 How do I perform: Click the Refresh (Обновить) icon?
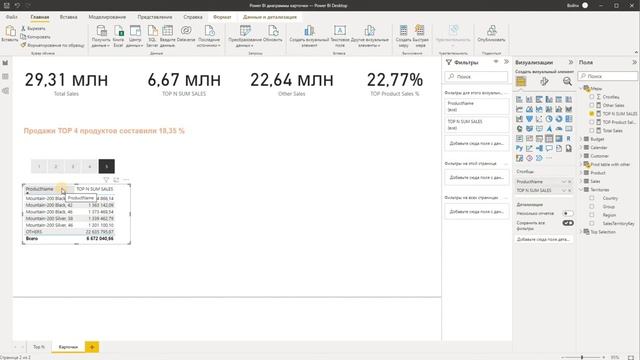pyautogui.click(x=273, y=31)
